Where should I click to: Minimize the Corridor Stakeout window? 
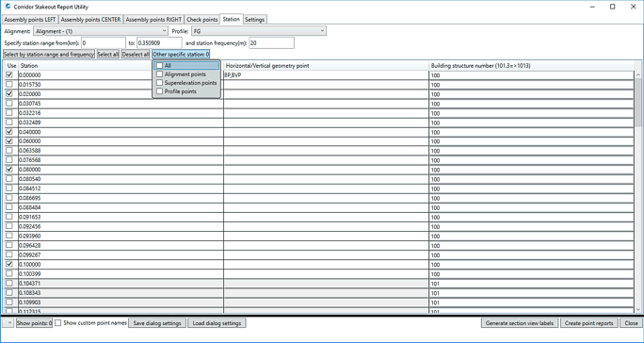pyautogui.click(x=592, y=7)
